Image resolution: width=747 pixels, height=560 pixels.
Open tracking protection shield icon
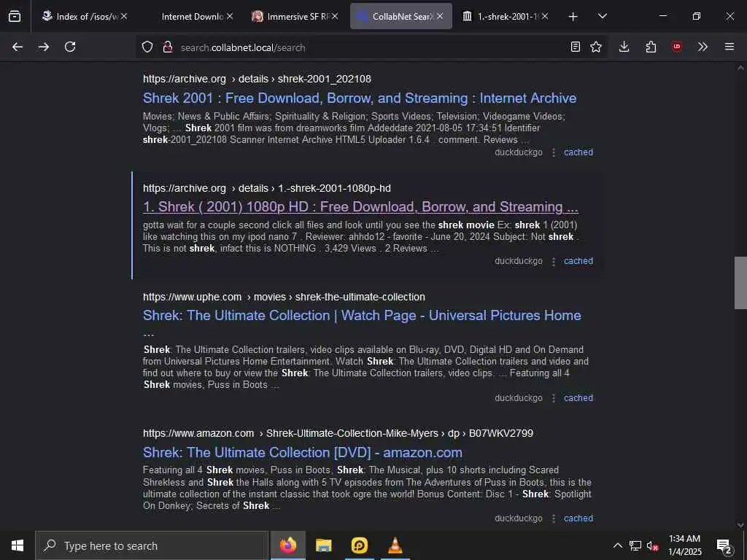[x=147, y=47]
